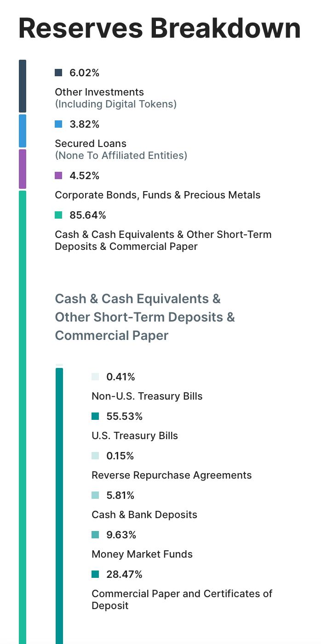Select the Secured Loans label
This screenshot has height=644, width=321.
pyautogui.click(x=91, y=143)
